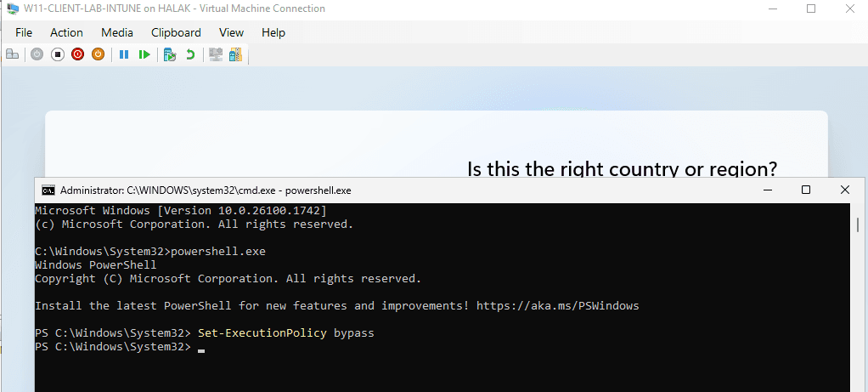Minimize the Administrator cmd.exe window
868x392 pixels.
point(767,190)
